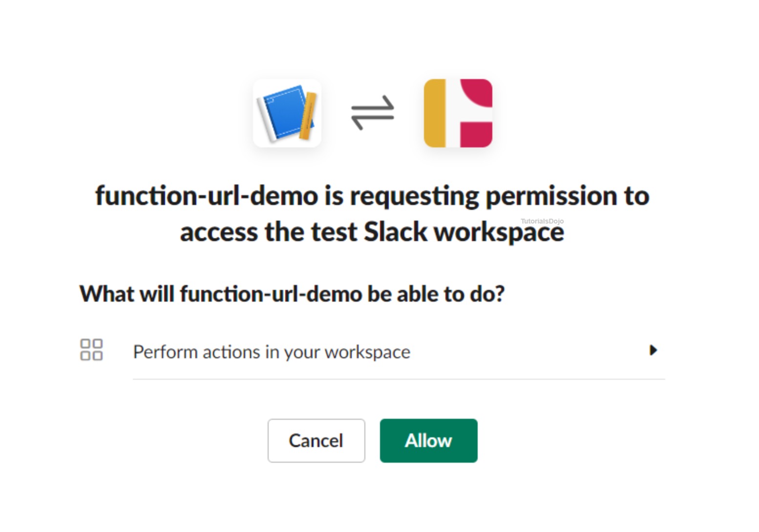
Task: Click the divider line under Perform actions
Action: [x=399, y=379]
